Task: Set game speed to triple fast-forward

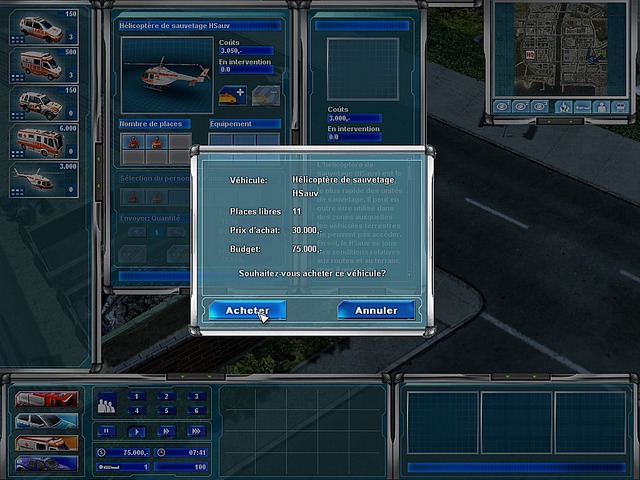Action: [x=196, y=431]
